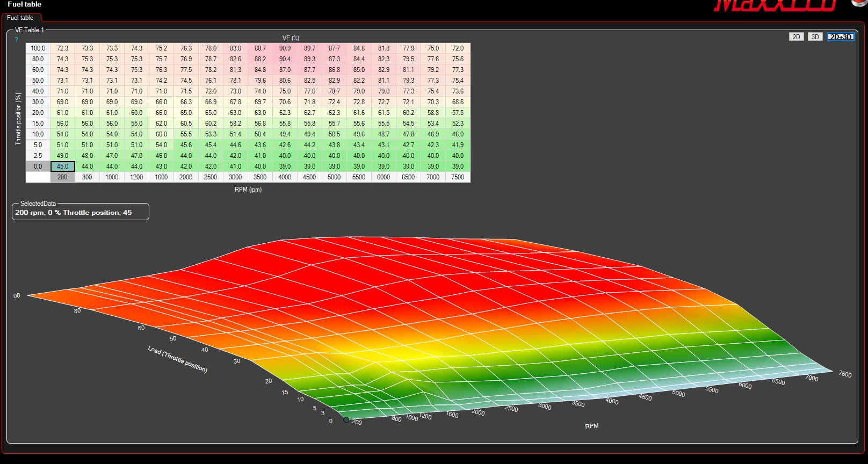Image resolution: width=868 pixels, height=464 pixels.
Task: Click the 4000 RPM column header
Action: [x=285, y=177]
